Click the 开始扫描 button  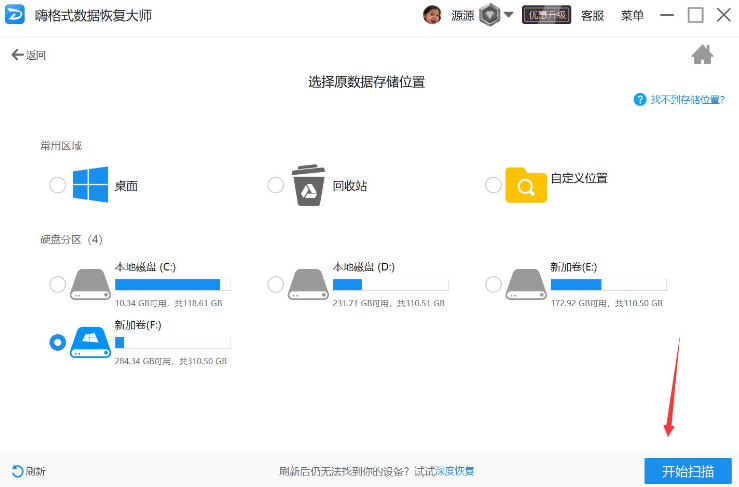[x=688, y=471]
